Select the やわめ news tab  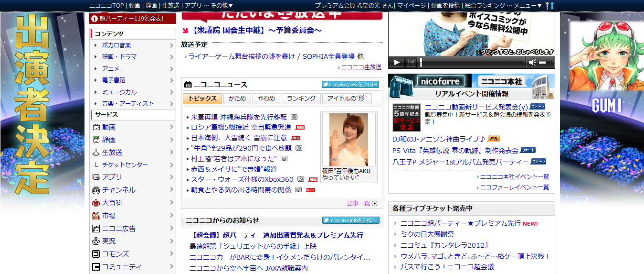pyautogui.click(x=266, y=99)
